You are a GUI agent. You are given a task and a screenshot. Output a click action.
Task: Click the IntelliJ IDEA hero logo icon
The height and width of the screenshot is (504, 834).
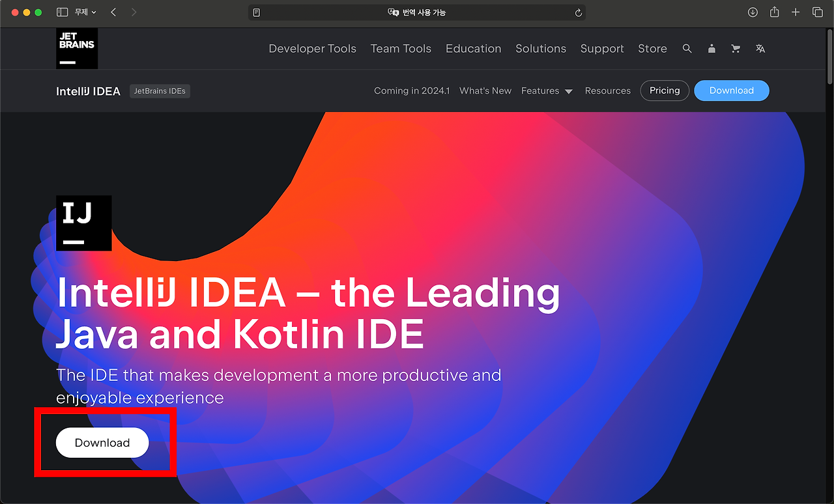83,222
